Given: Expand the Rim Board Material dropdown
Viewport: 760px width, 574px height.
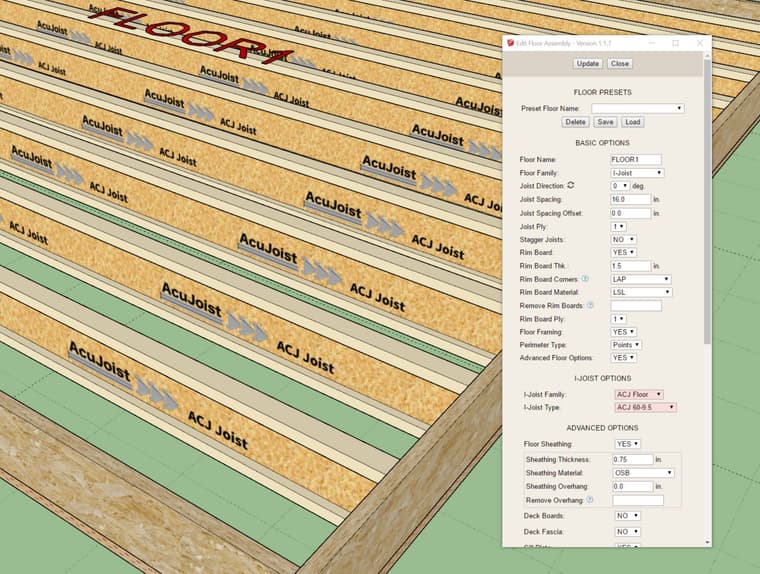Looking at the screenshot, I should (641, 292).
